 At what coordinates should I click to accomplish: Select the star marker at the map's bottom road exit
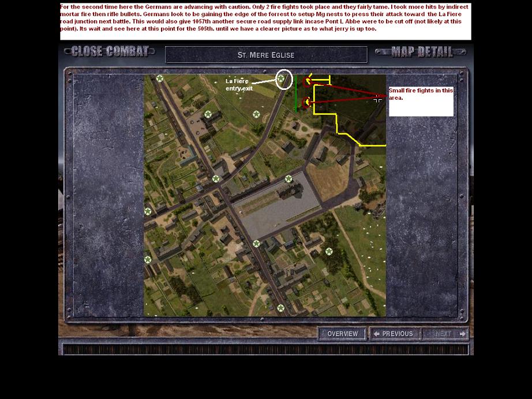(x=280, y=308)
